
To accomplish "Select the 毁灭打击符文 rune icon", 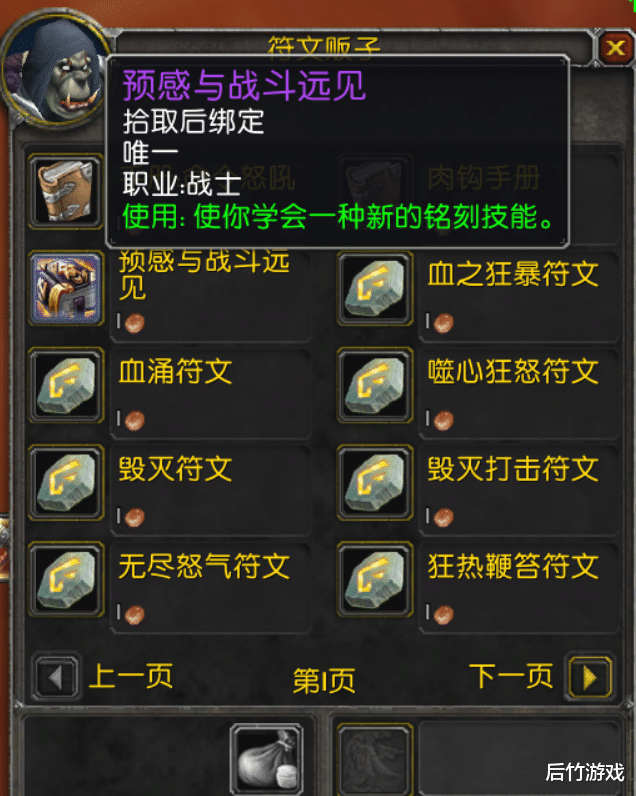I will click(x=375, y=482).
